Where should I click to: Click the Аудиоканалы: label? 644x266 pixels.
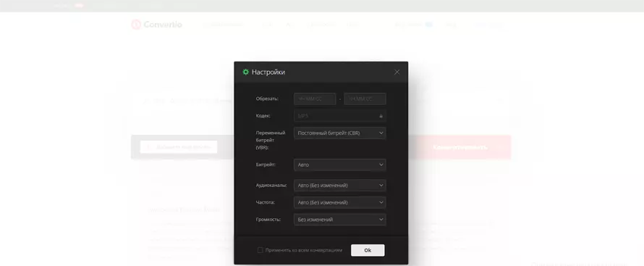coord(271,185)
